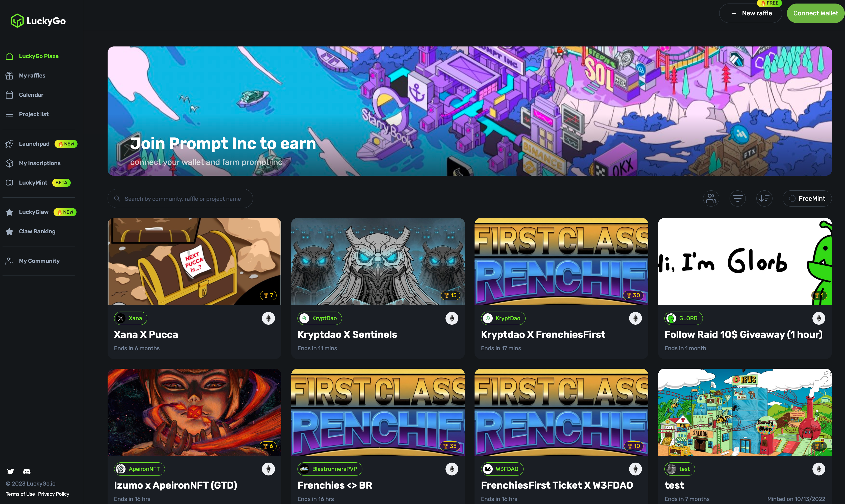The width and height of the screenshot is (845, 504).
Task: Open Kryptdao X Sentinels raffle title
Action: 347,335
